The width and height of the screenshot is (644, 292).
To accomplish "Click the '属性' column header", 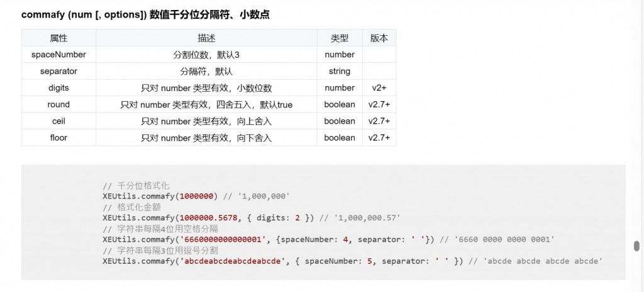I will pos(58,38).
